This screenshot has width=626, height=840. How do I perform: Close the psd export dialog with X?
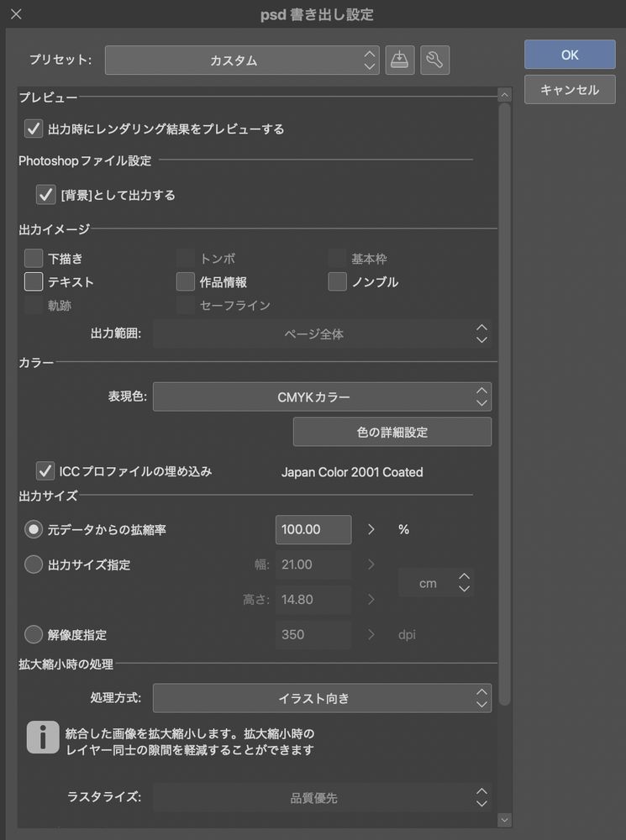(16, 14)
